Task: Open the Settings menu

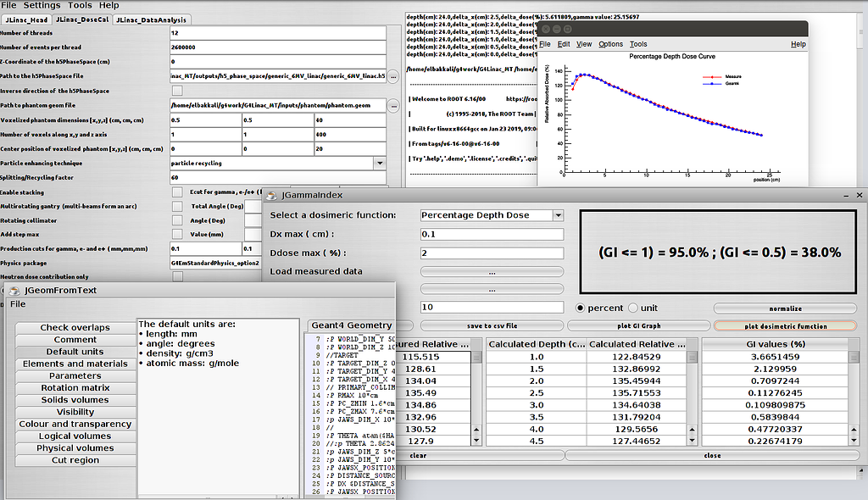Action: (42, 5)
